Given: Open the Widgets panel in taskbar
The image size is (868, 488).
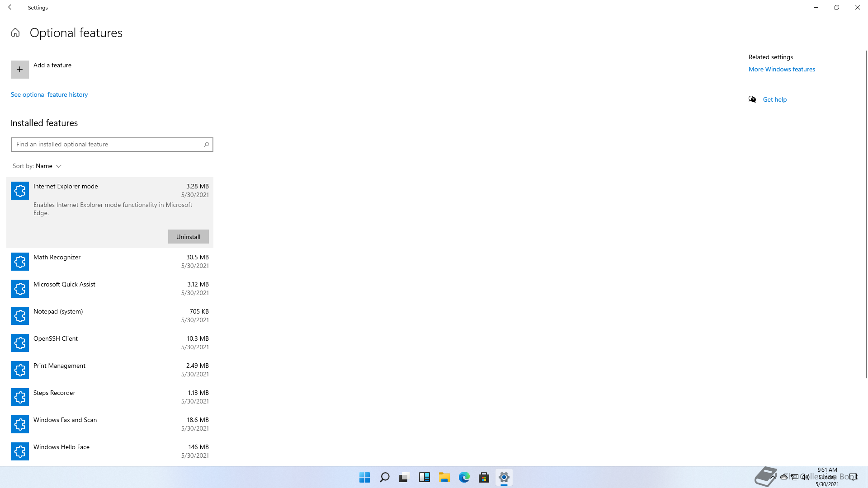Looking at the screenshot, I should (x=424, y=477).
